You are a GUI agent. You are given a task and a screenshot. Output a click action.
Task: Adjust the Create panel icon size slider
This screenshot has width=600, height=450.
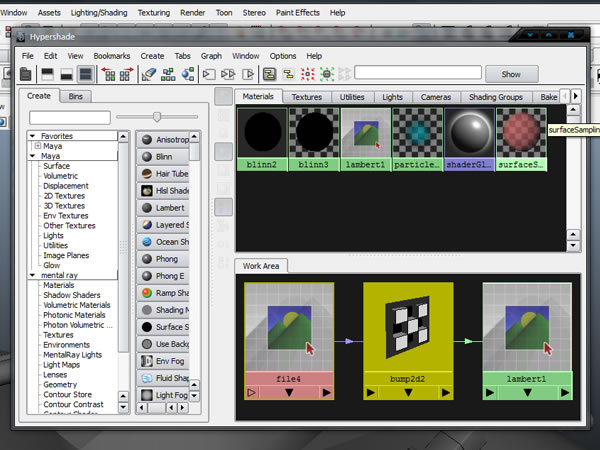(x=157, y=117)
